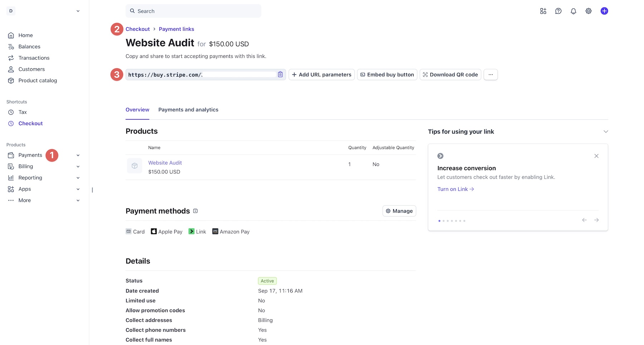Click the info icon beside Payment methods
This screenshot has width=644, height=345.
195,211
